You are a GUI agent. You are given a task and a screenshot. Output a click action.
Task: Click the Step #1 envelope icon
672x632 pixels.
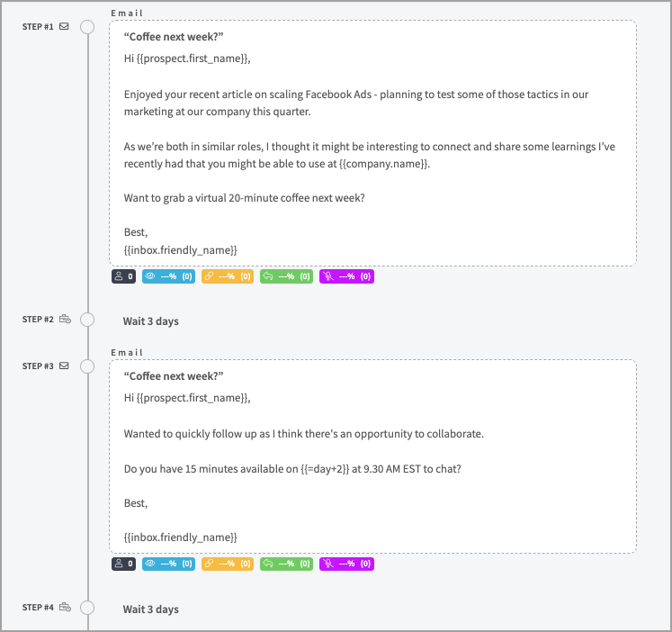point(64,26)
